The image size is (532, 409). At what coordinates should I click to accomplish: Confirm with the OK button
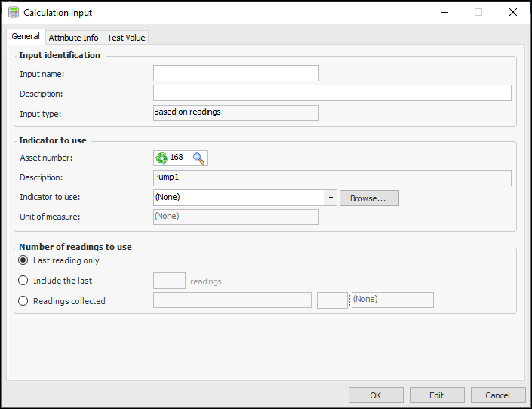tap(376, 395)
